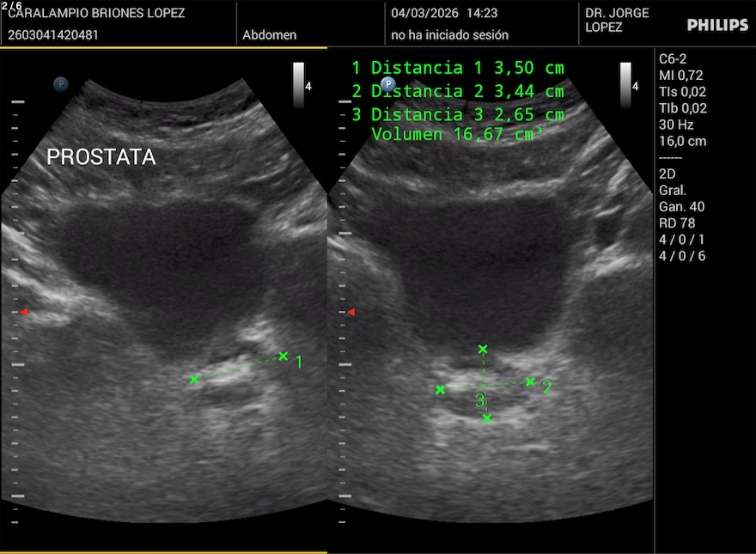Click red focus marker on right image

(x=351, y=312)
